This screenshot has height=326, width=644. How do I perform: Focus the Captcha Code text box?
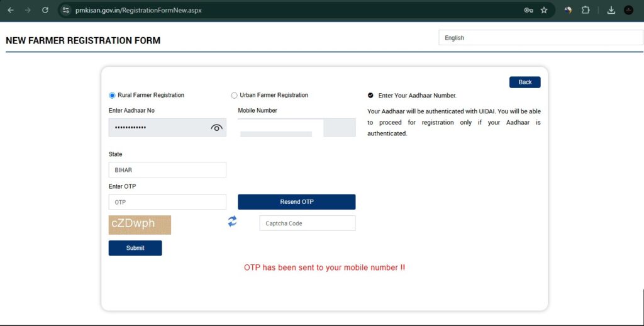pos(307,223)
